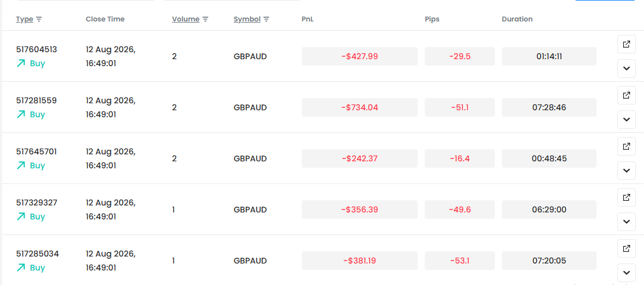
Task: Open external link for trade 517285034
Action: click(x=627, y=248)
